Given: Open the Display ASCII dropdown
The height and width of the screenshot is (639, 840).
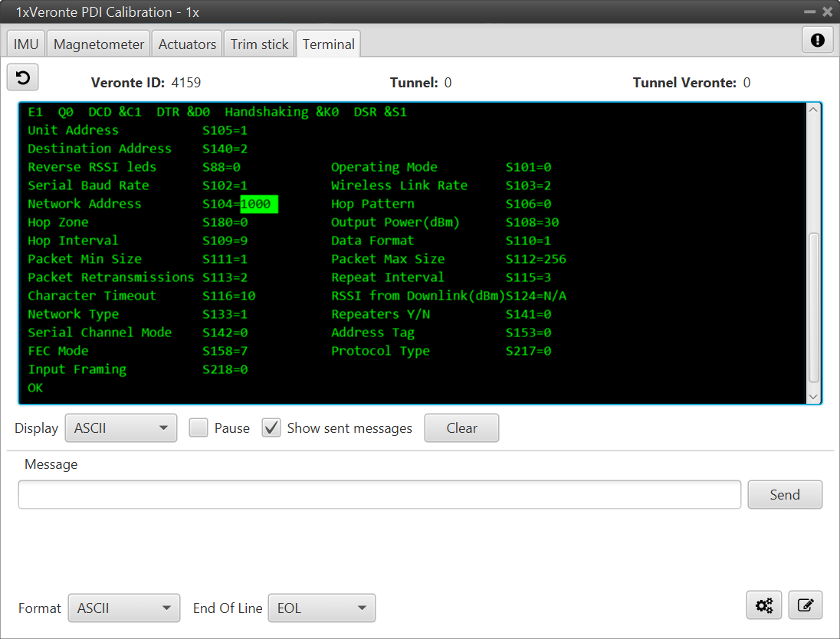Looking at the screenshot, I should pos(121,428).
